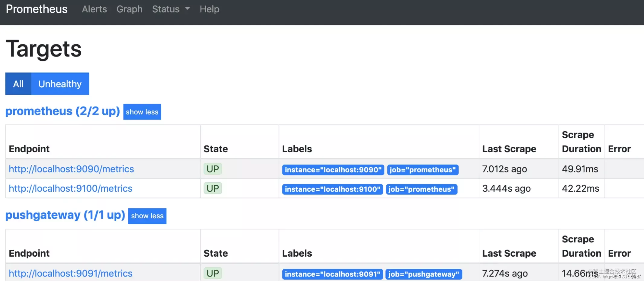
Task: Expand the Status dropdown menu
Action: point(171,9)
